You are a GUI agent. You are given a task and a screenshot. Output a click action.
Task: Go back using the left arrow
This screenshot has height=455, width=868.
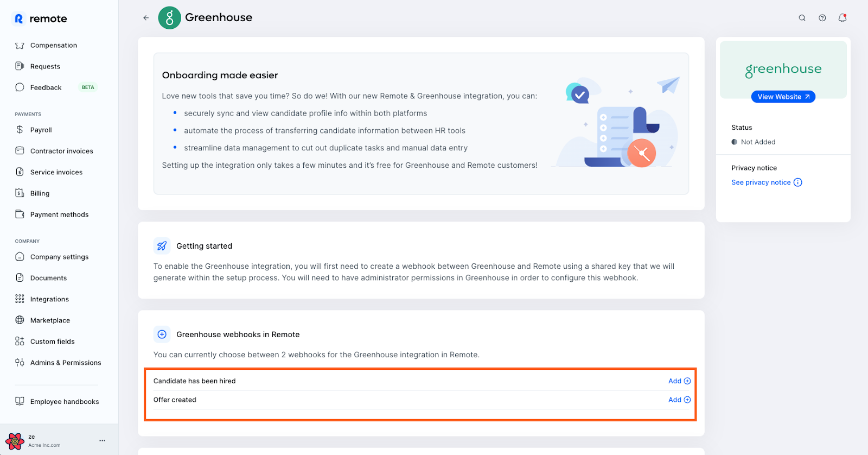pyautogui.click(x=146, y=18)
